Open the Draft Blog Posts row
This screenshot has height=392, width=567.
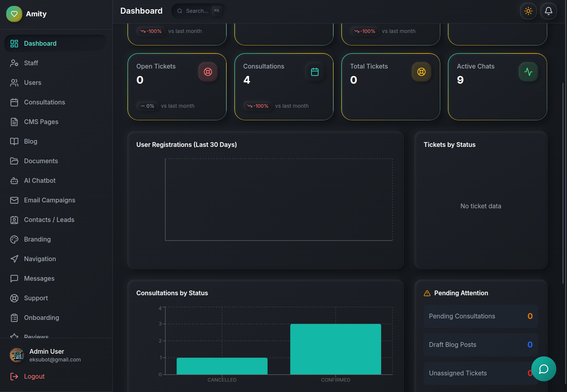tap(481, 345)
